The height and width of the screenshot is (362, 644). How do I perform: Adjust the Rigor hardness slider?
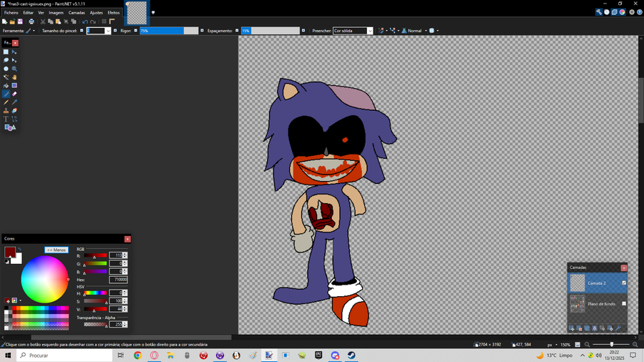[x=169, y=31]
